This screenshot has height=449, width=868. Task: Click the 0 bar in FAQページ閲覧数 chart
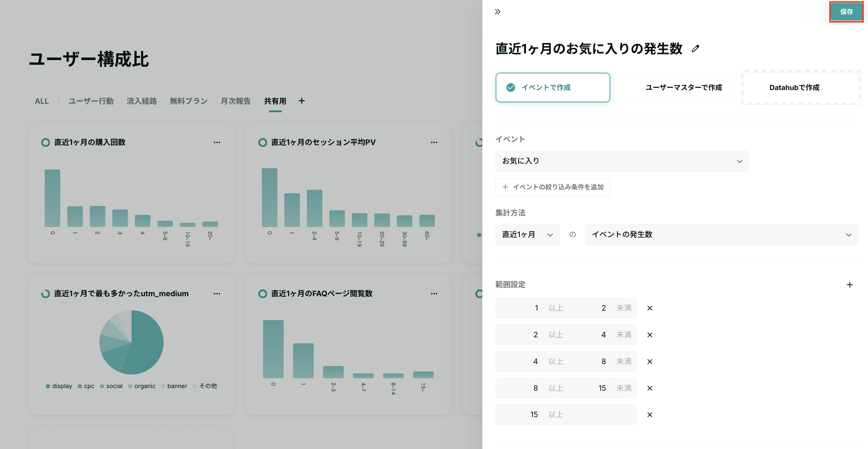273,349
